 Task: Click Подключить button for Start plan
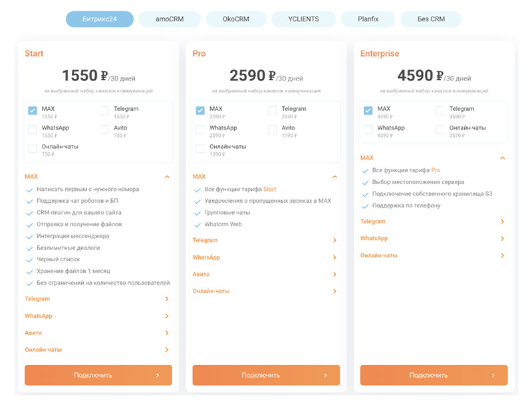point(98,375)
